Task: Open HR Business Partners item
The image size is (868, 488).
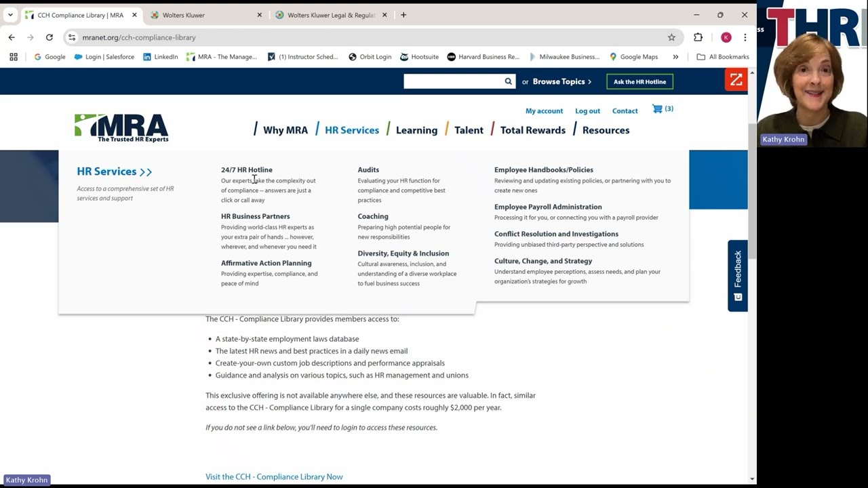Action: [255, 216]
